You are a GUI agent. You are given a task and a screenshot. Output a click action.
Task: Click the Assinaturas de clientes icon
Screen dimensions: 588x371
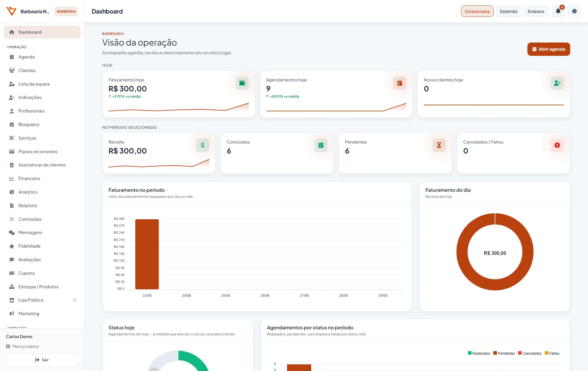tap(12, 165)
